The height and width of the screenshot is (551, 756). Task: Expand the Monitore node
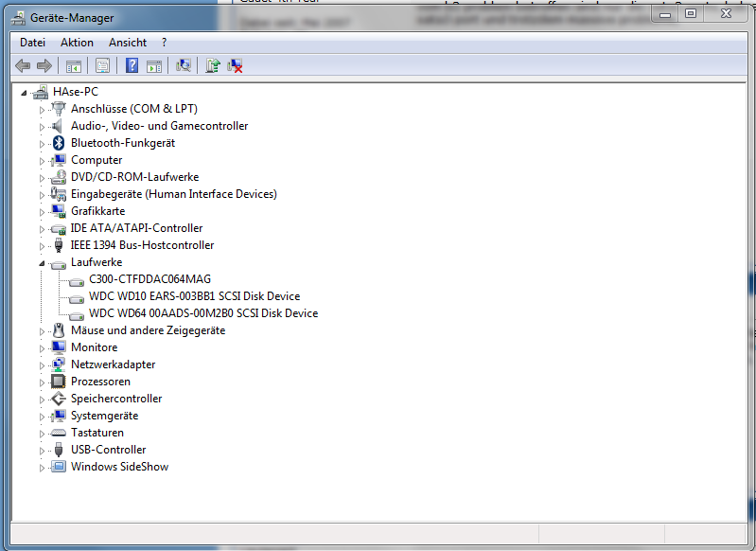tap(42, 348)
